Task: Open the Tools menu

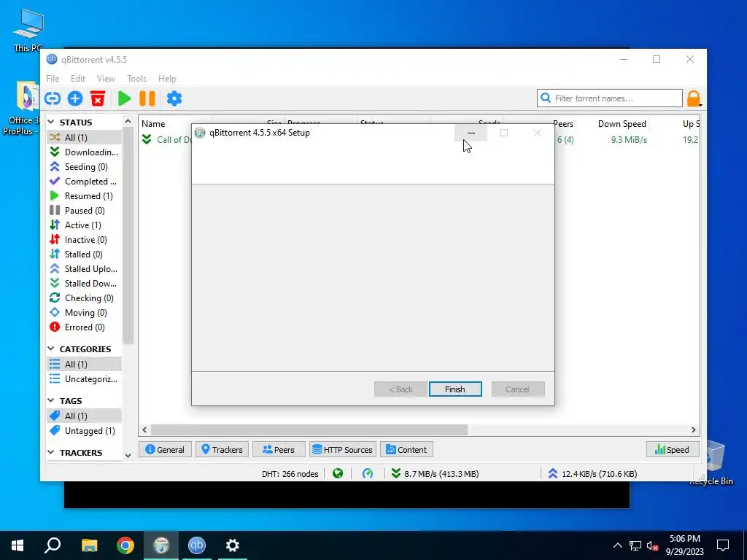Action: click(x=136, y=79)
